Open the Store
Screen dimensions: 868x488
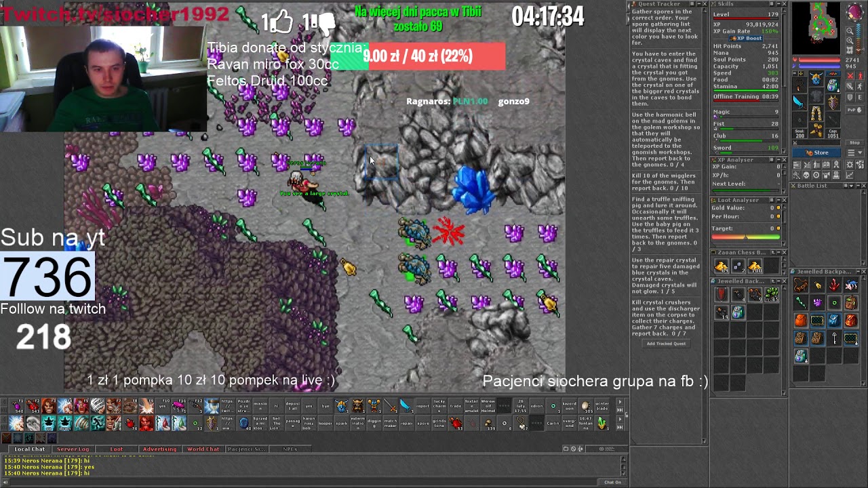[816, 152]
